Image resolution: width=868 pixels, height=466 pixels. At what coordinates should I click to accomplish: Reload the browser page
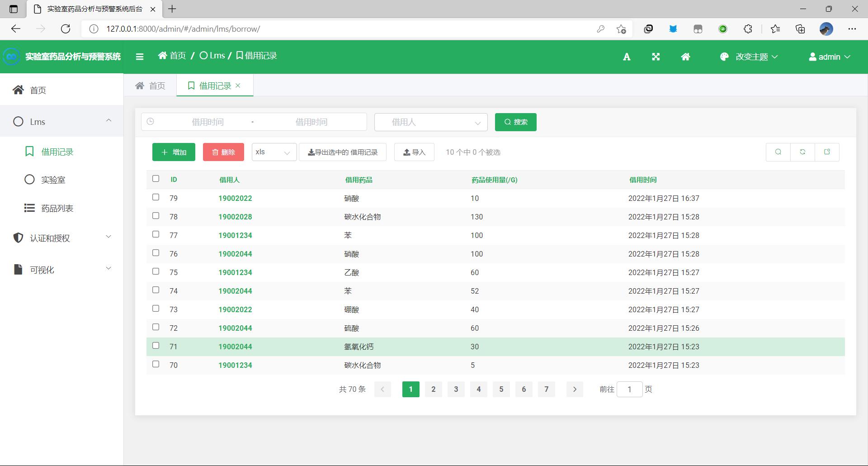click(x=66, y=29)
